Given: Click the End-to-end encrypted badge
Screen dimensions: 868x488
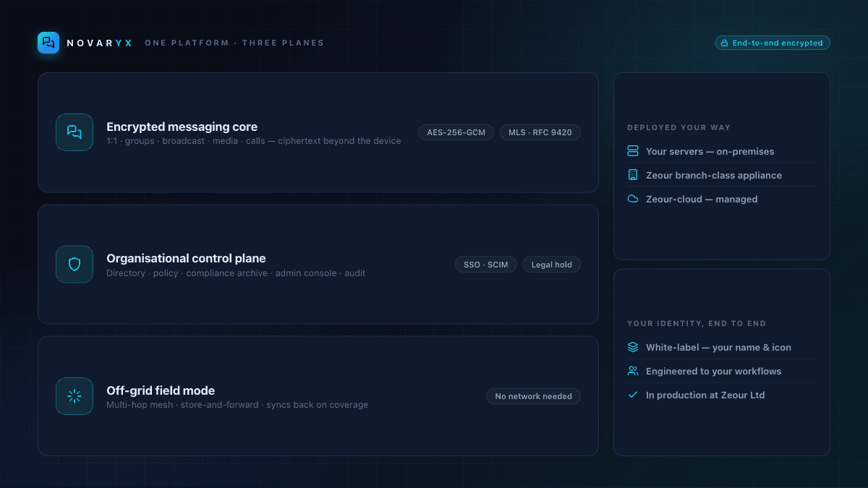Looking at the screenshot, I should tap(773, 43).
